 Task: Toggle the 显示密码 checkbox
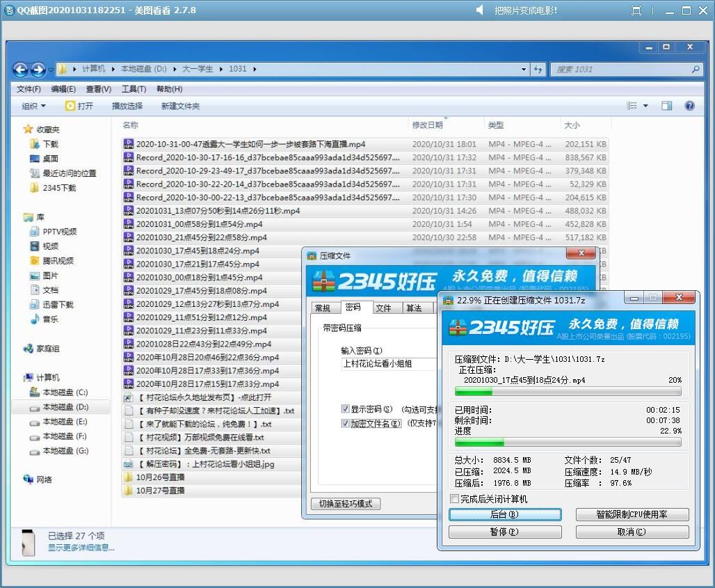click(346, 409)
